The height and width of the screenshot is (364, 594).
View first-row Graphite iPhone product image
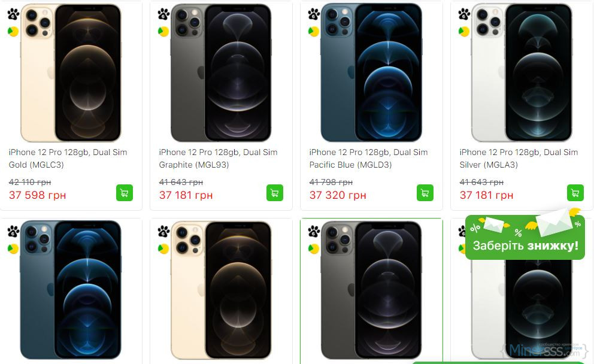pyautogui.click(x=221, y=72)
